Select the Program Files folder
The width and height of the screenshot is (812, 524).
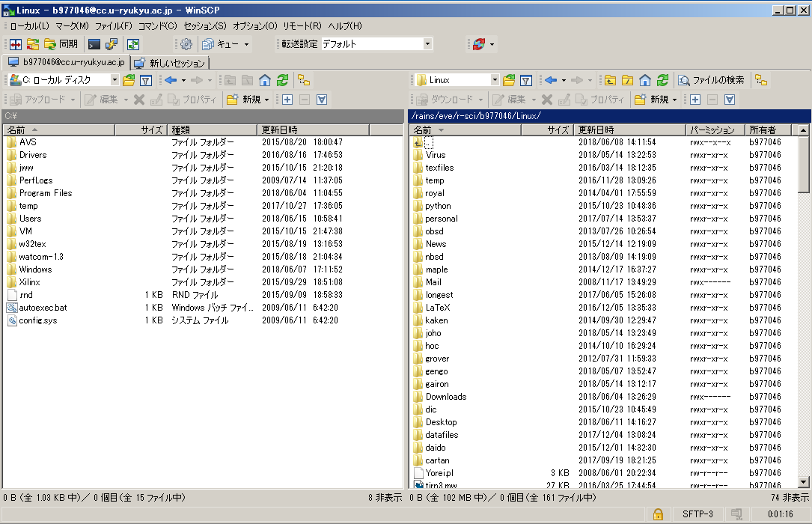46,193
